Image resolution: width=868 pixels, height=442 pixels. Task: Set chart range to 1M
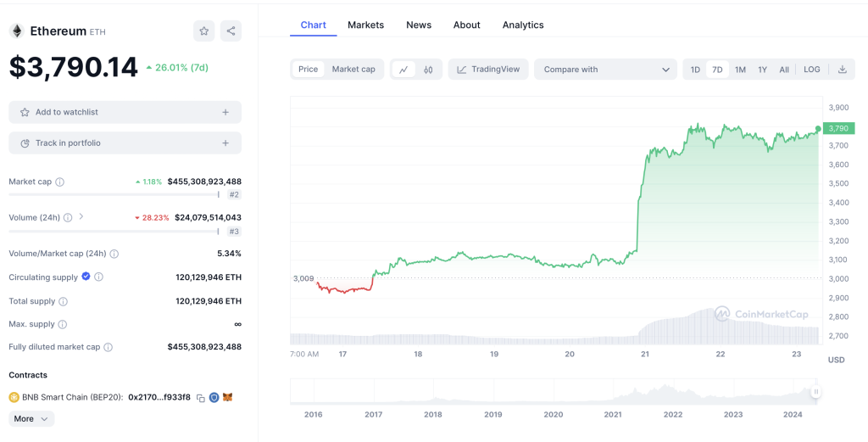click(740, 70)
